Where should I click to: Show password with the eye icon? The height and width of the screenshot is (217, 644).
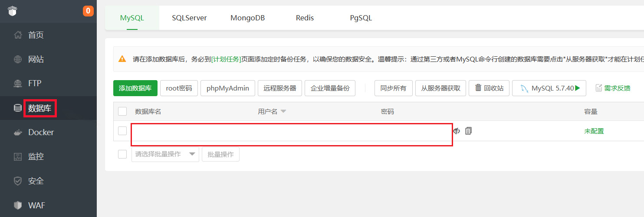[x=457, y=130]
